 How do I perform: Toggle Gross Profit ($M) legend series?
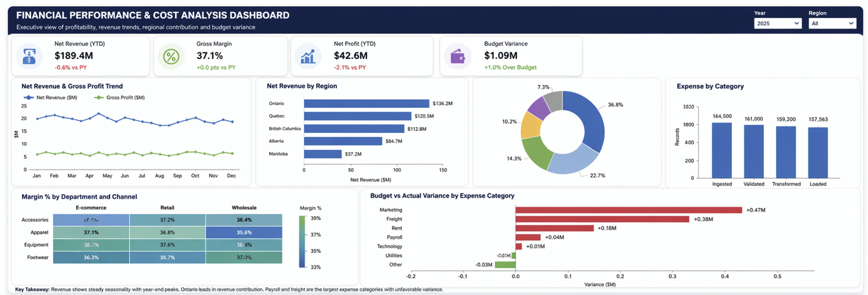119,97
